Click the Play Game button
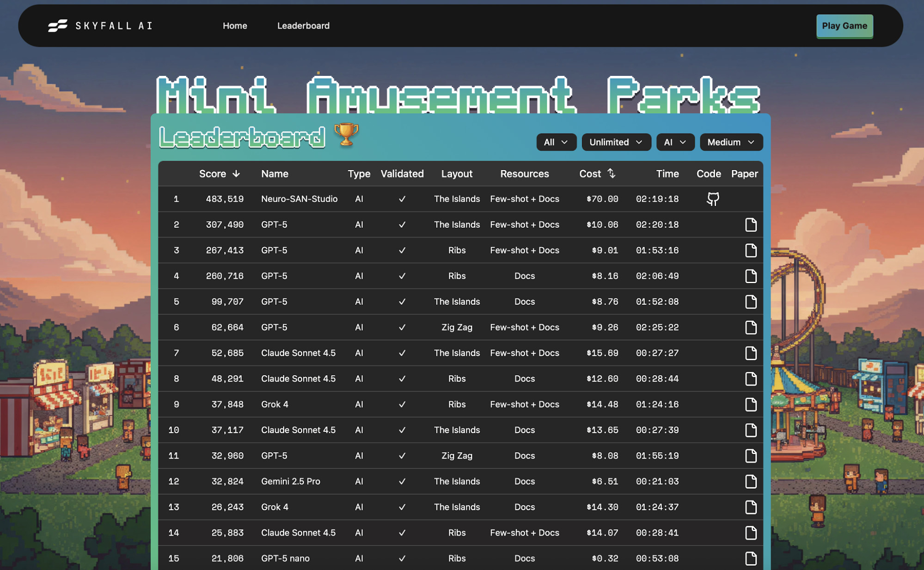The height and width of the screenshot is (570, 924). pos(844,26)
